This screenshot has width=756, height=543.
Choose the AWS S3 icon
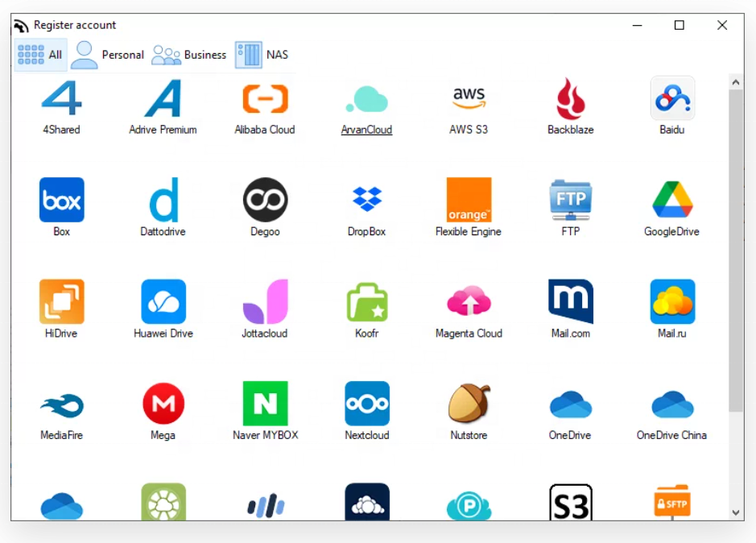(469, 98)
